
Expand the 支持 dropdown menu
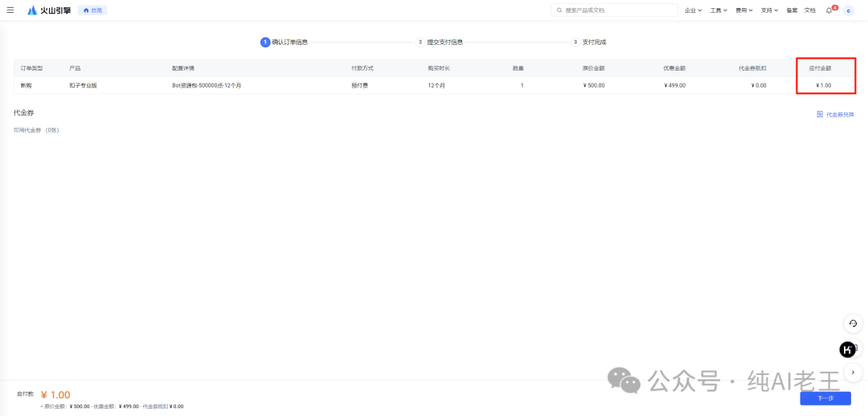click(x=769, y=10)
